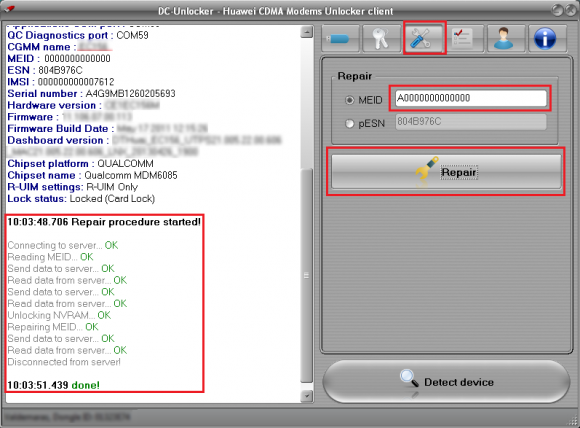The width and height of the screenshot is (580, 428).
Task: Click the '10:03:51.439 done!' log line
Action: pyautogui.click(x=54, y=385)
